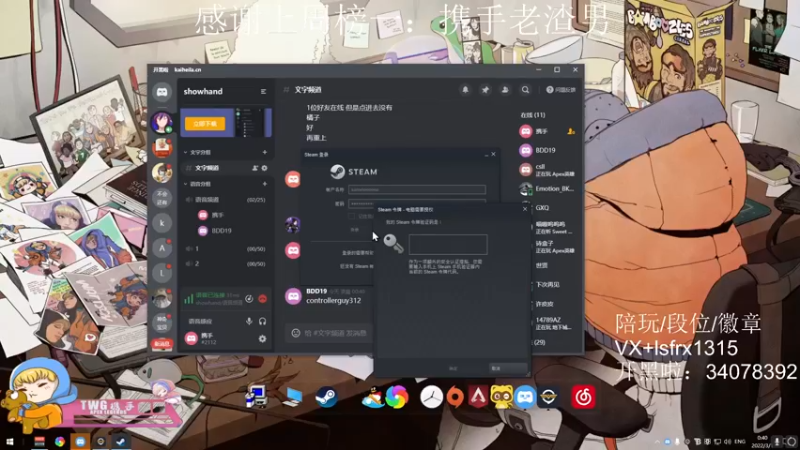Click the Steam account name field
The image size is (800, 450).
(x=417, y=190)
